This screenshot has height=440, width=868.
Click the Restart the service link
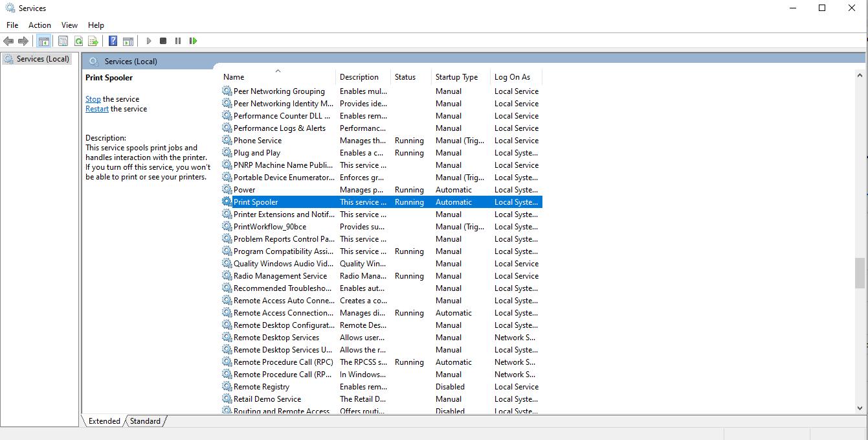(97, 109)
